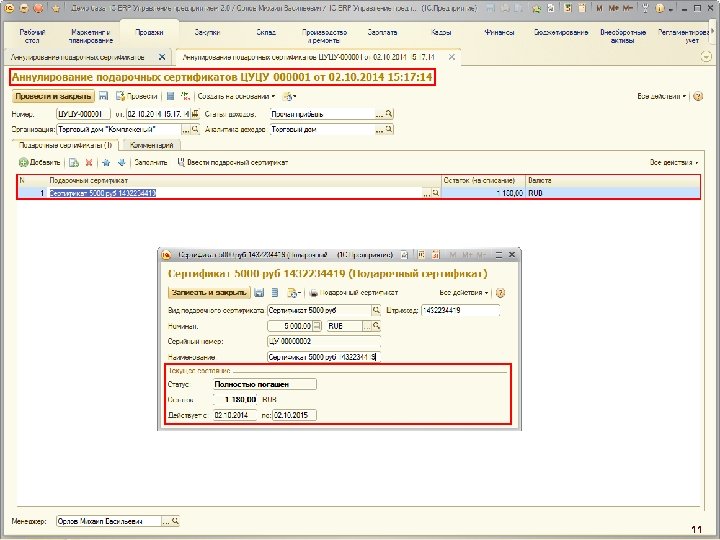
Task: Click the Дт/Кт postings icon in toolbar
Action: click(x=185, y=96)
